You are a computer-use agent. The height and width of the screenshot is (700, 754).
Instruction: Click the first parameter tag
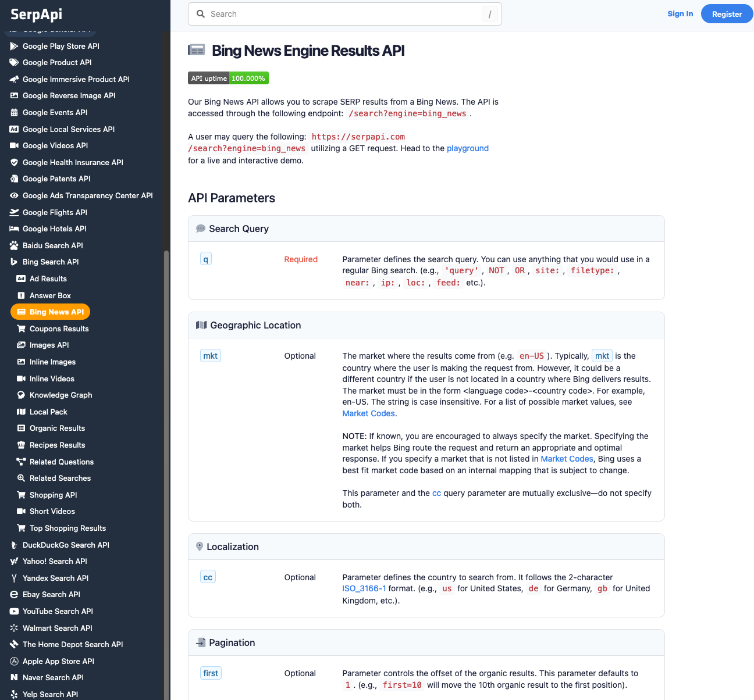[211, 673]
